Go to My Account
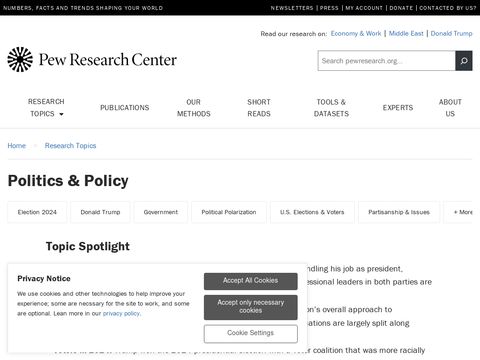Viewport: 480px width, 360px height. click(x=364, y=8)
